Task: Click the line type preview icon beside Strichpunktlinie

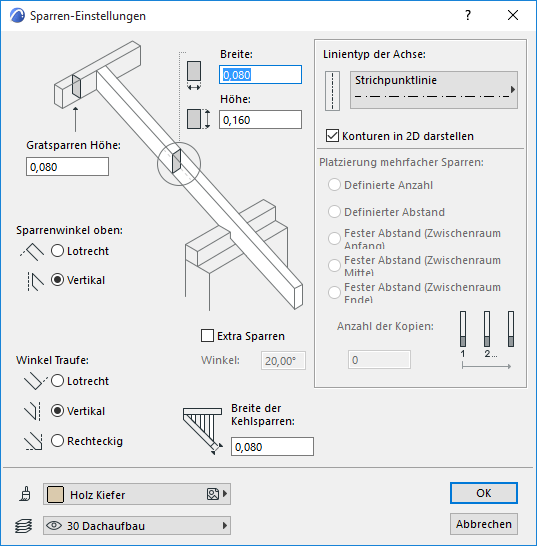Action: coord(332,91)
